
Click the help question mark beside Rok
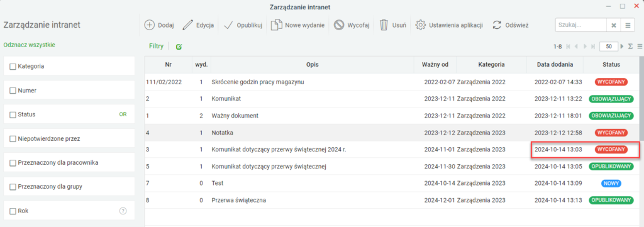[123, 211]
